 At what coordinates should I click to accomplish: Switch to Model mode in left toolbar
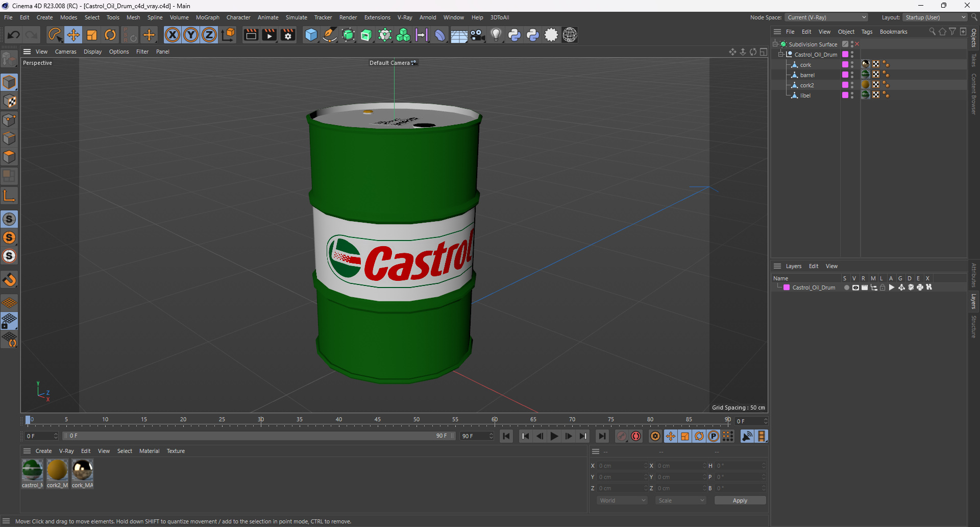point(9,82)
